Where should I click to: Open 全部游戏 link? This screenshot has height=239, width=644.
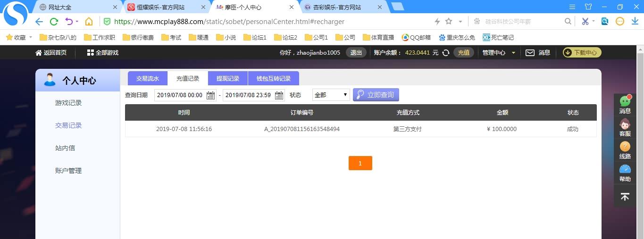pyautogui.click(x=103, y=53)
